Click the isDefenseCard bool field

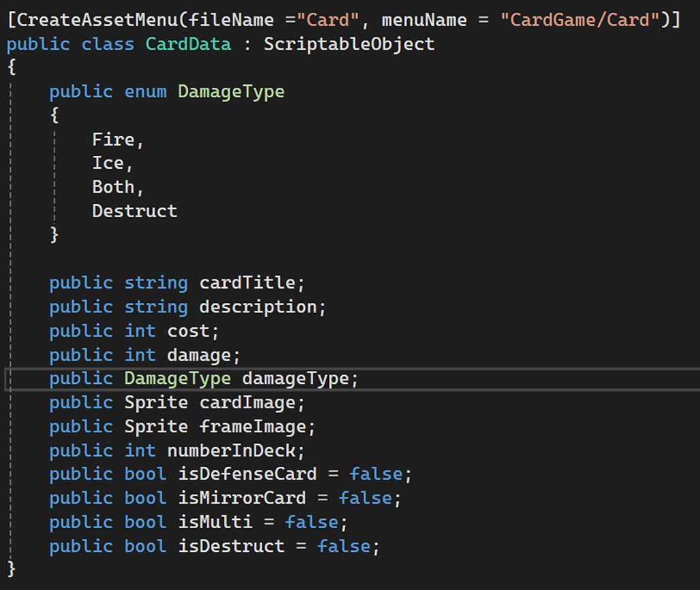247,474
